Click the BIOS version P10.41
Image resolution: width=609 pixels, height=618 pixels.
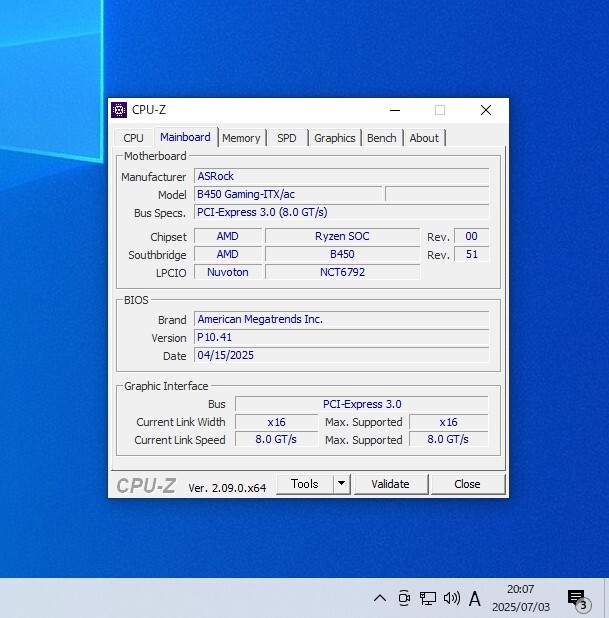click(x=341, y=337)
